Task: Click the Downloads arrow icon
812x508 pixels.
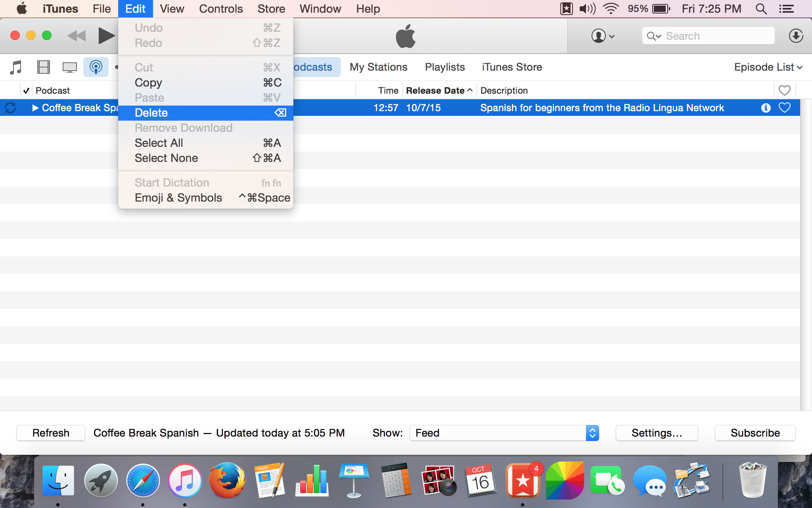Action: coord(796,36)
